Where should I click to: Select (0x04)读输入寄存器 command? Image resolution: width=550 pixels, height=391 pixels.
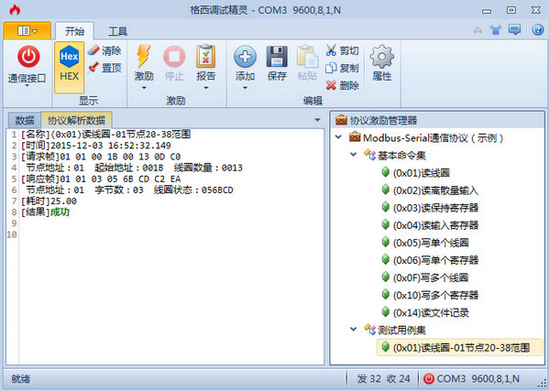435,225
